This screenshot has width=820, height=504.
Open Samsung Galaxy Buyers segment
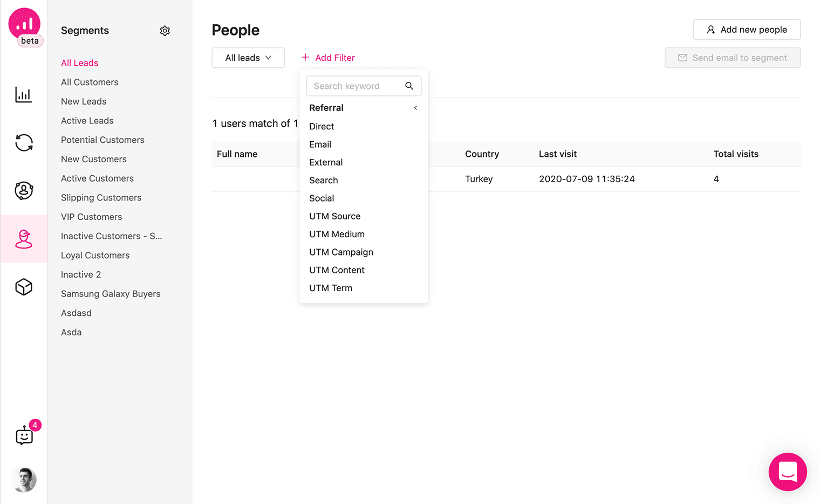[111, 294]
